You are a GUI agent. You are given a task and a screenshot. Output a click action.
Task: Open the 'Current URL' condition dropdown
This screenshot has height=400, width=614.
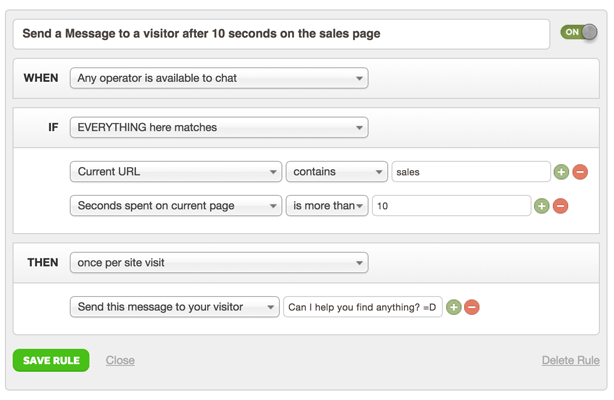pyautogui.click(x=175, y=172)
